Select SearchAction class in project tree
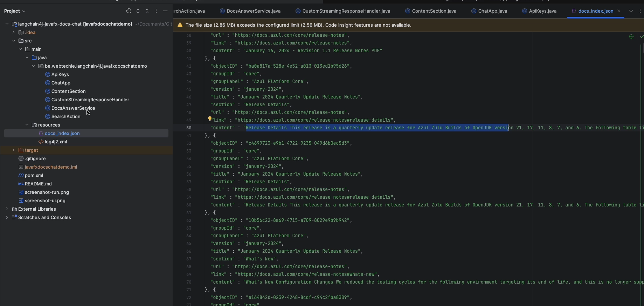 pos(65,116)
